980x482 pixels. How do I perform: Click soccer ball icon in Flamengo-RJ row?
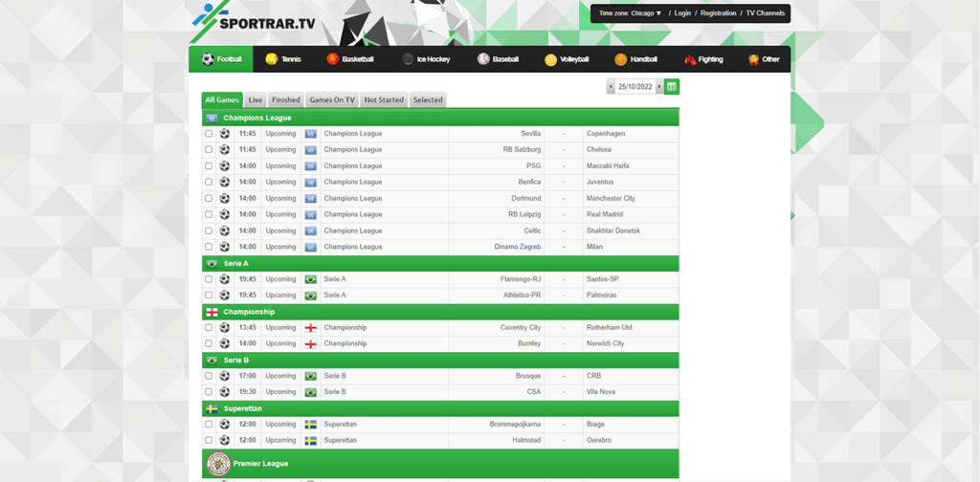pyautogui.click(x=224, y=279)
